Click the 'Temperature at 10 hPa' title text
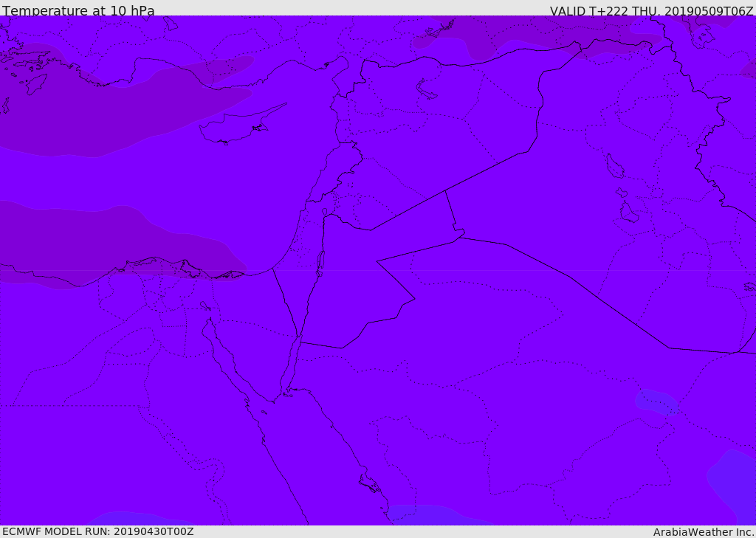The height and width of the screenshot is (538, 756). click(x=78, y=10)
